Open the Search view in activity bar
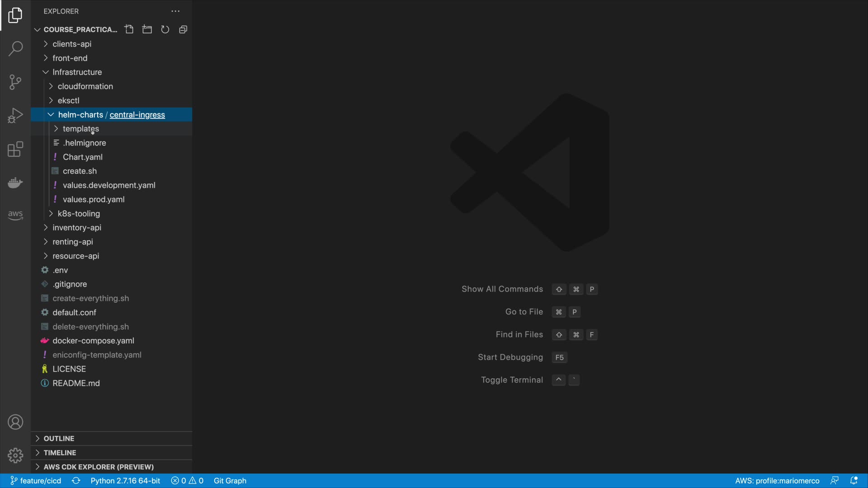868x488 pixels. coord(15,49)
